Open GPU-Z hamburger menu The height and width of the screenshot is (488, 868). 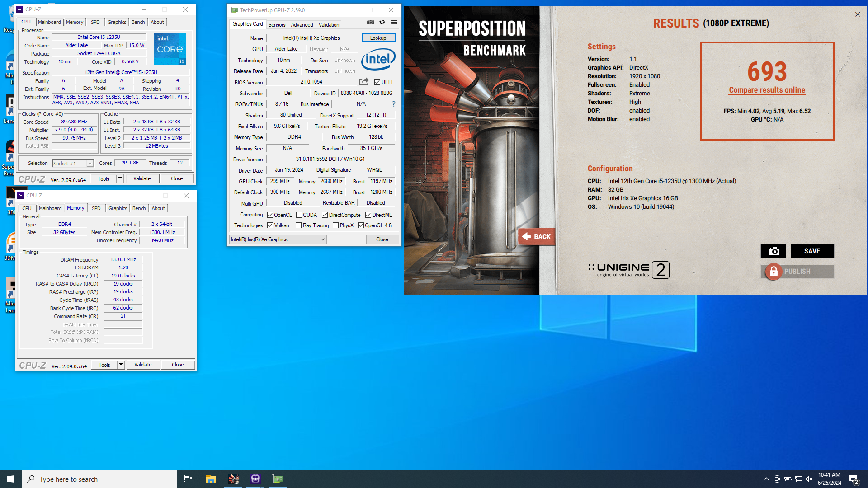coord(394,22)
